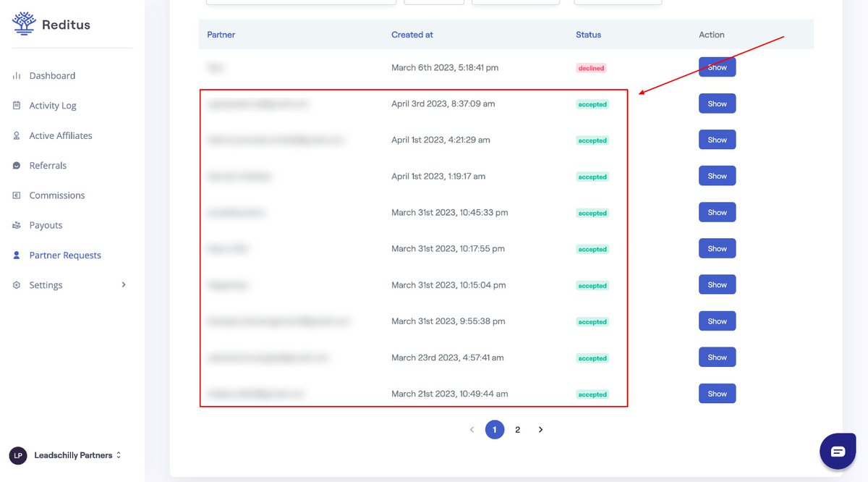Click the LP account avatar
Image resolution: width=868 pixels, height=482 pixels.
[x=17, y=455]
